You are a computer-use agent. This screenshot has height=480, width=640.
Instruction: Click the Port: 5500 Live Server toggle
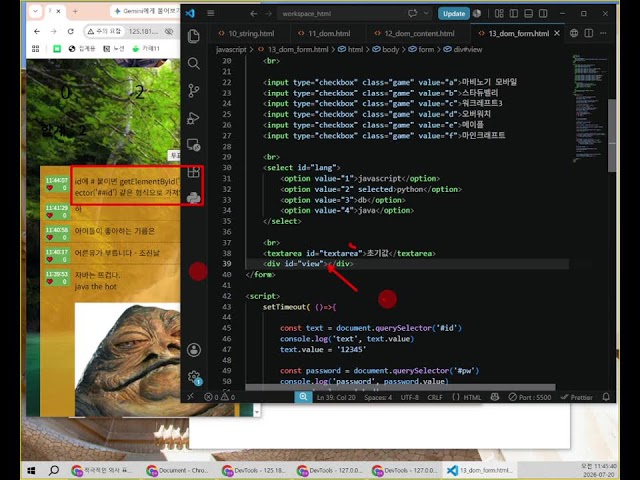tap(530, 397)
